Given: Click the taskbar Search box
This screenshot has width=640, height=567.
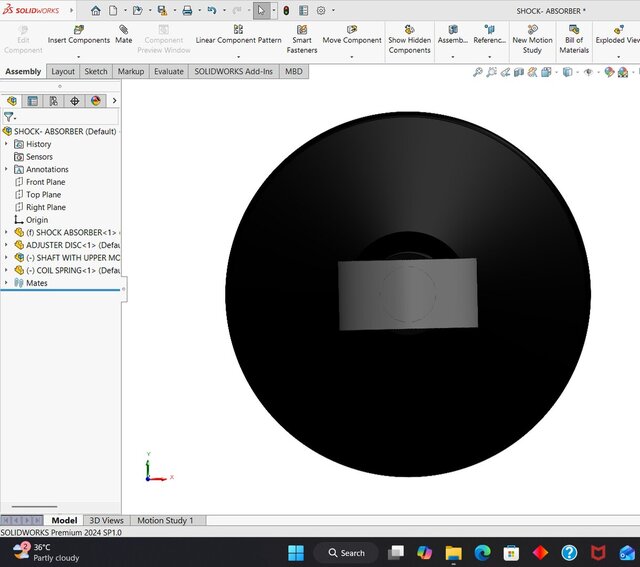Looking at the screenshot, I should click(x=346, y=553).
